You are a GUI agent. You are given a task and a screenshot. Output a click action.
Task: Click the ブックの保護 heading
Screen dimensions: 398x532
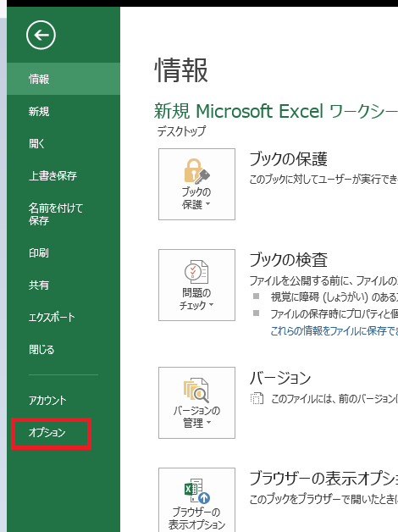[x=288, y=159]
